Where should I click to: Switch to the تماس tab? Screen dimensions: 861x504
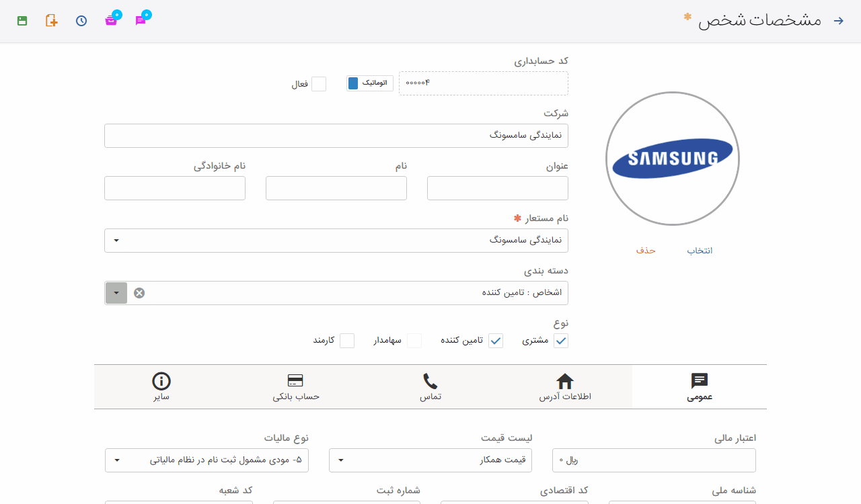pos(430,387)
